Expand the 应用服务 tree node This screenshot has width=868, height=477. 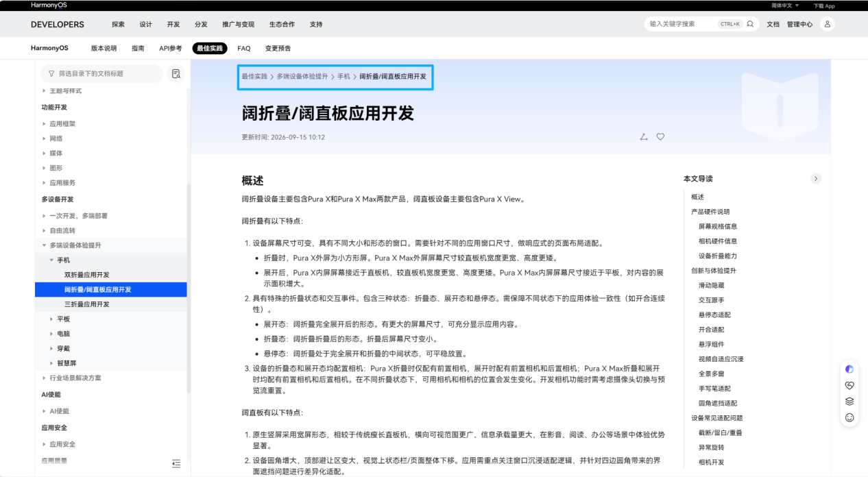tap(45, 183)
